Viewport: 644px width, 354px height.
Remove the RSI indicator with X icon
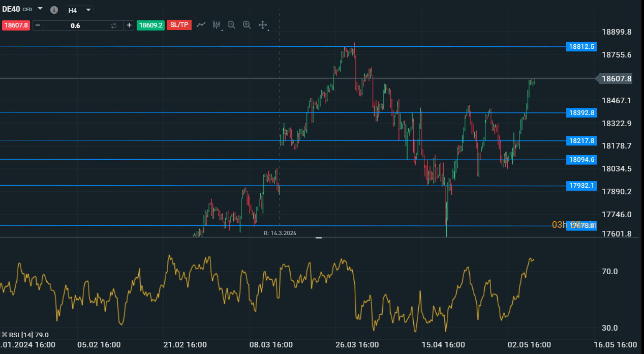(x=5, y=334)
